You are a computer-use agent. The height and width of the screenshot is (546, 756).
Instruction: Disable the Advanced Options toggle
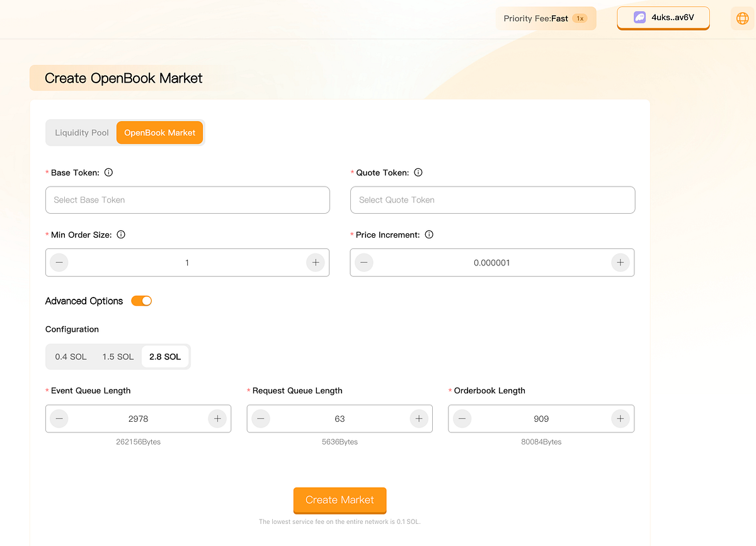(141, 301)
